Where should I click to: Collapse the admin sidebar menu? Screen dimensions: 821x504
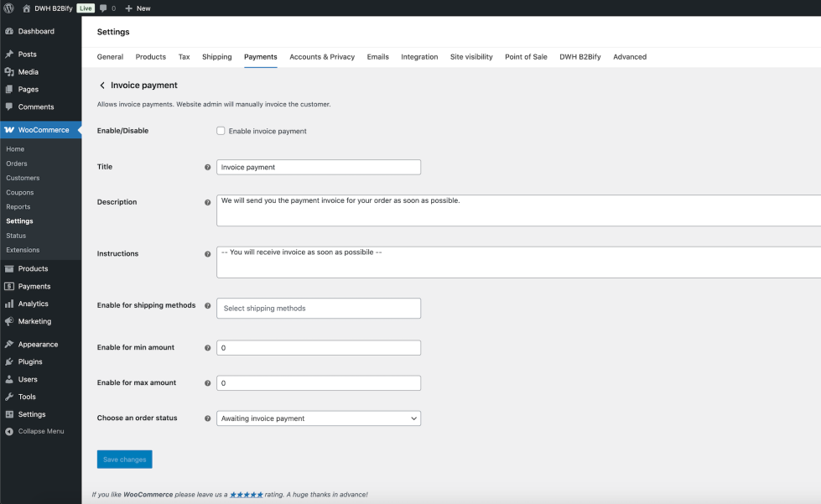coord(40,431)
